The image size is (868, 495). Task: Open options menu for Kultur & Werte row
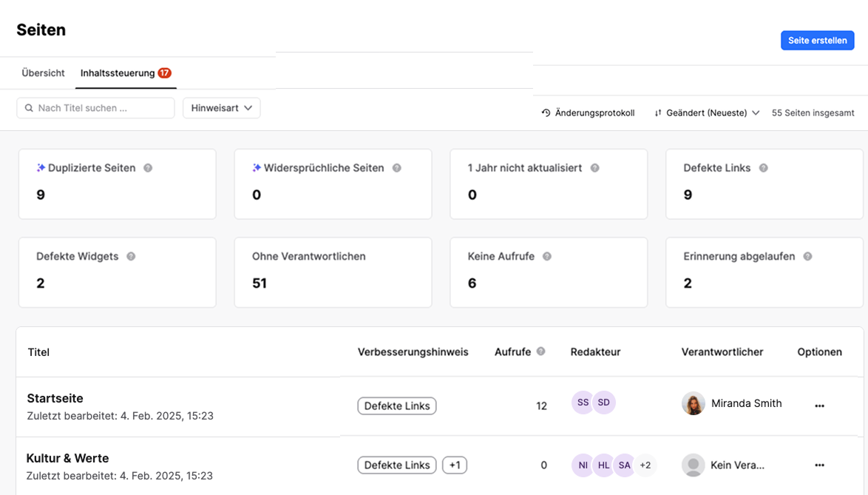coord(819,465)
